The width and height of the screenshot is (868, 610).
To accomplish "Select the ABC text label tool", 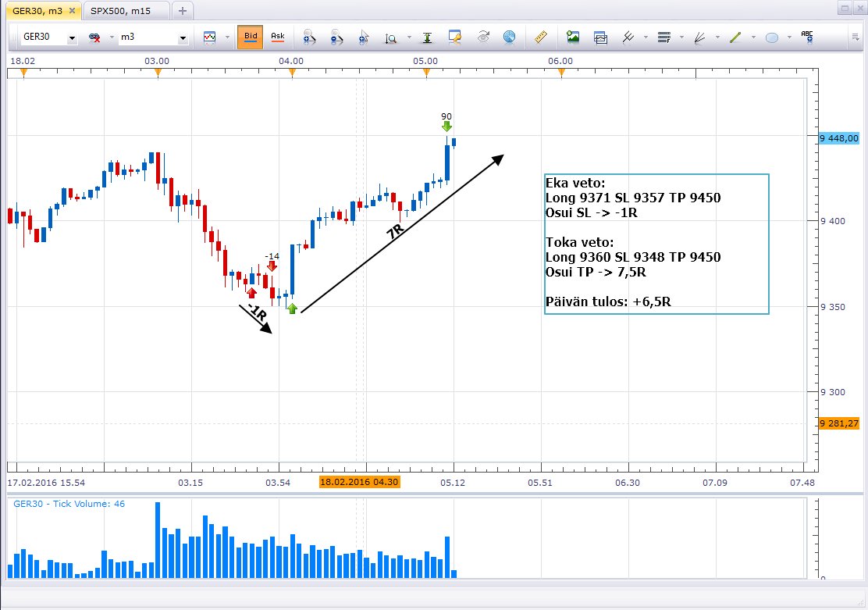I will [x=806, y=37].
